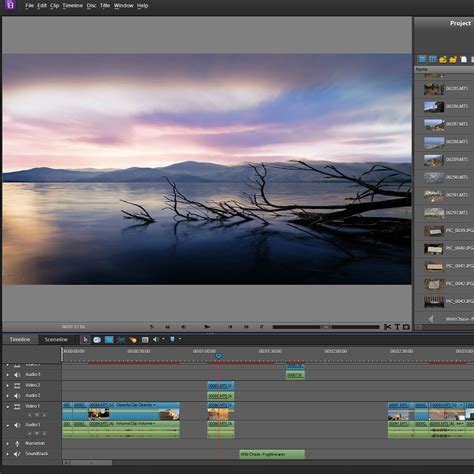The height and width of the screenshot is (474, 474).
Task: Switch project panel to icon grid view
Action: coord(432,59)
